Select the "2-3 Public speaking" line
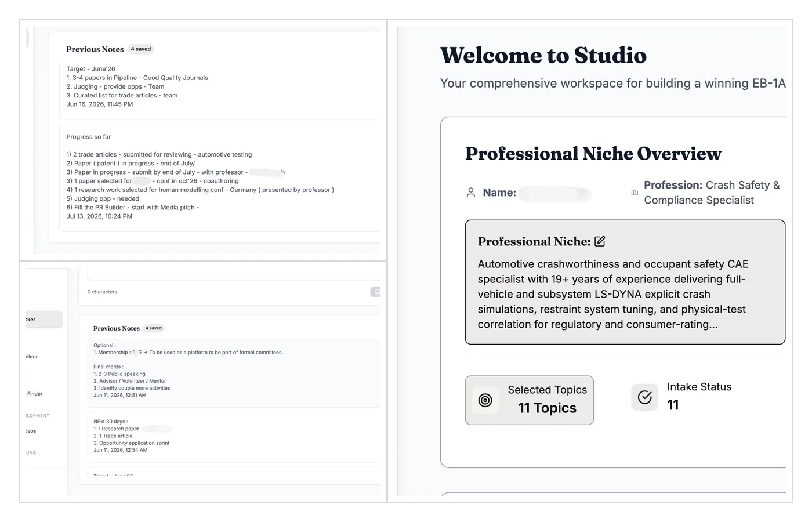Image resolution: width=812 pixels, height=522 pixels. pos(119,374)
